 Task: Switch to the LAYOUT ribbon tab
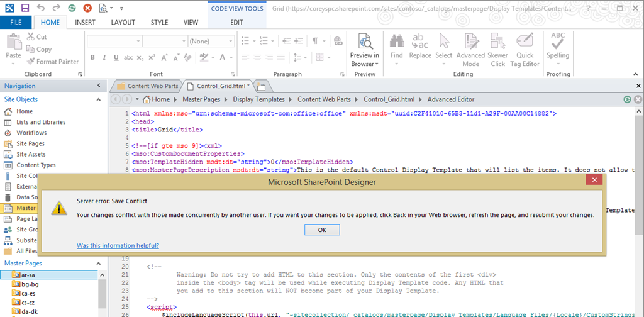(x=123, y=23)
